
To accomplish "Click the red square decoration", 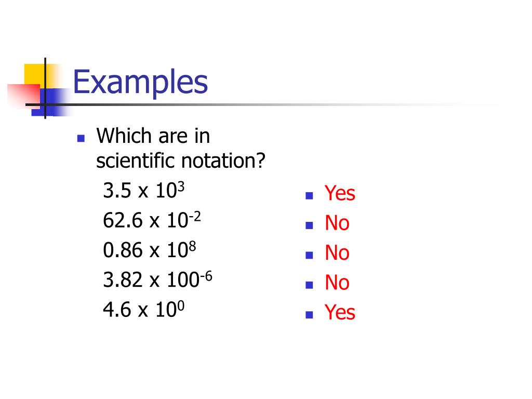I will (x=24, y=96).
